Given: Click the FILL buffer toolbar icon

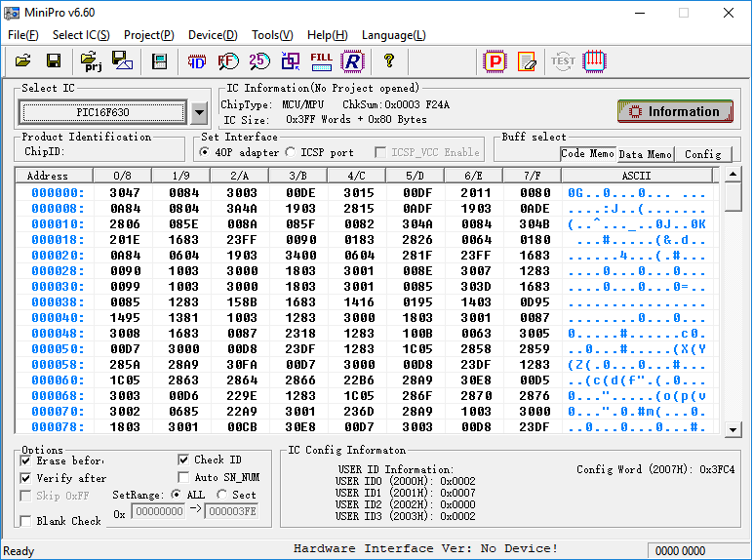Looking at the screenshot, I should click(321, 61).
